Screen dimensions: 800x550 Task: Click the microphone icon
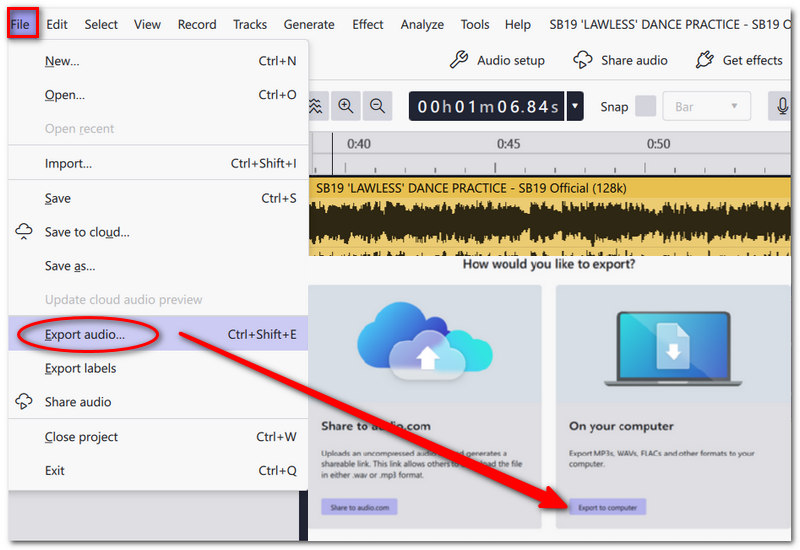(x=781, y=106)
